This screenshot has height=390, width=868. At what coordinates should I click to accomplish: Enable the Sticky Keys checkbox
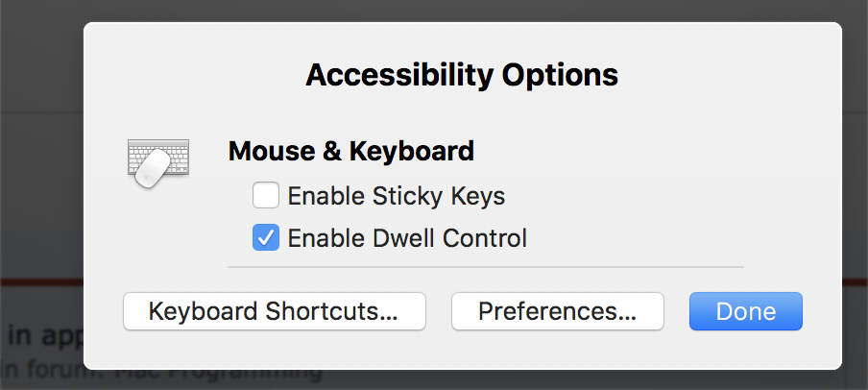[266, 197]
